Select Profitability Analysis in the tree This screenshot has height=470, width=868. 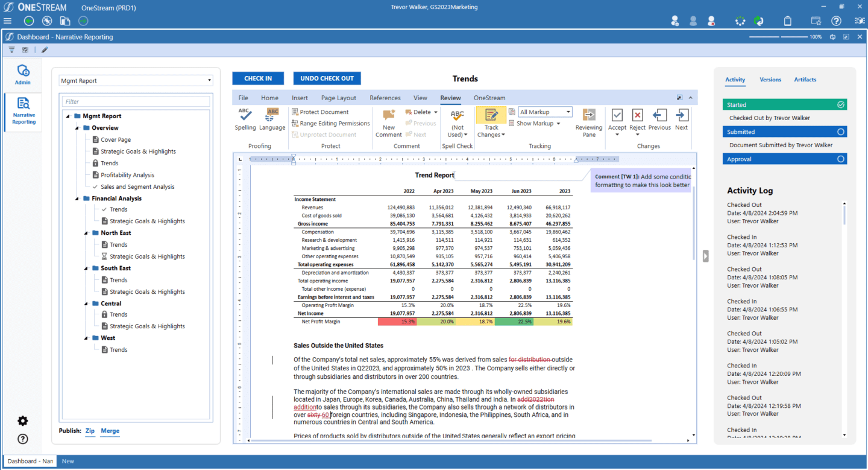tap(128, 175)
